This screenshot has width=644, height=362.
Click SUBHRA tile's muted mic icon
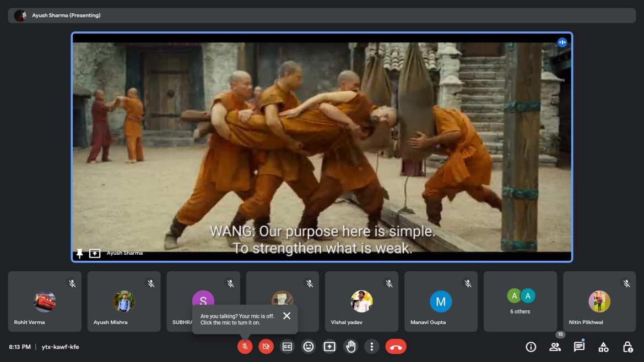point(230,283)
